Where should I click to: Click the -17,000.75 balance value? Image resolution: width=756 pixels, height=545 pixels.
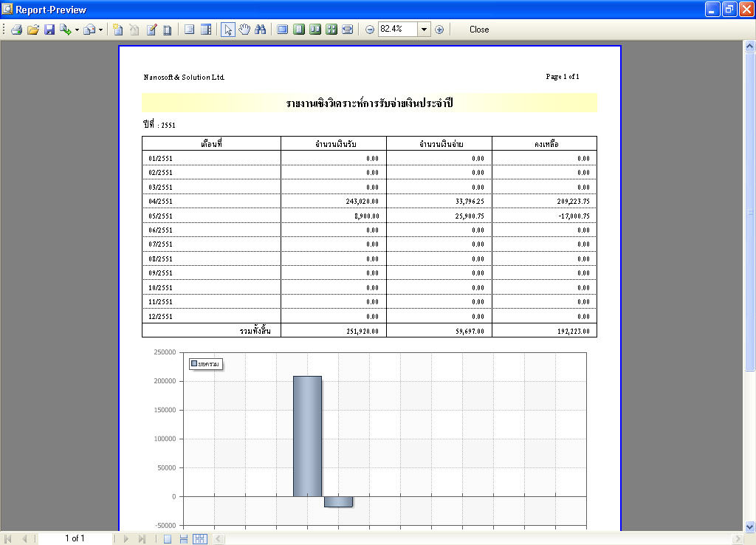tap(574, 216)
